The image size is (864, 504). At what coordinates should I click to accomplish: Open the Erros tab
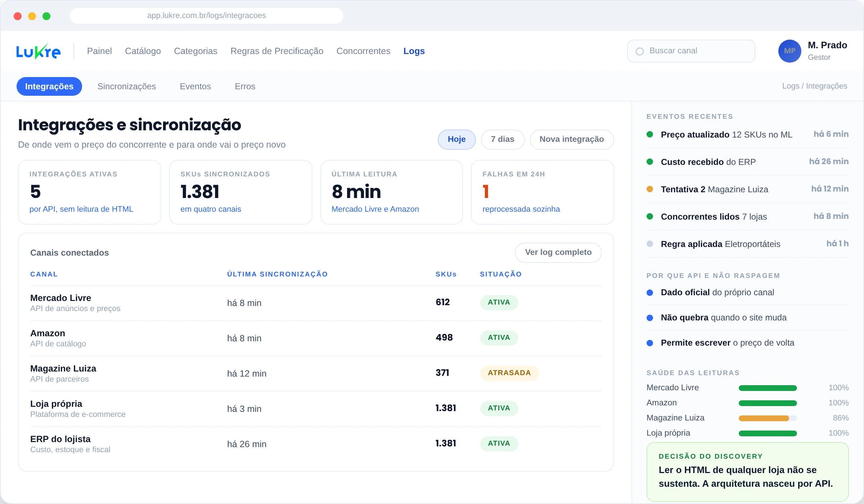(x=245, y=86)
